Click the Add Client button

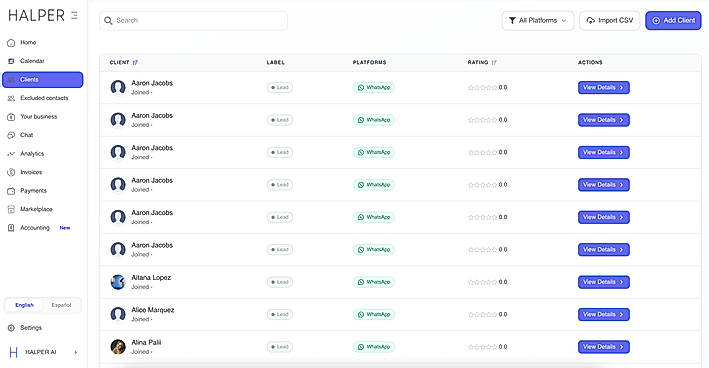pyautogui.click(x=673, y=20)
